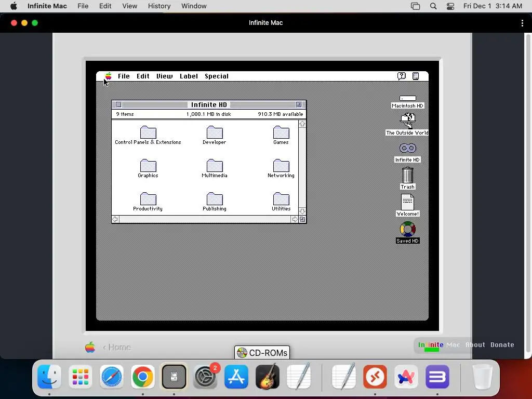Click the Stage Manager windows icon in menu bar
This screenshot has width=532, height=399.
pos(415,6)
